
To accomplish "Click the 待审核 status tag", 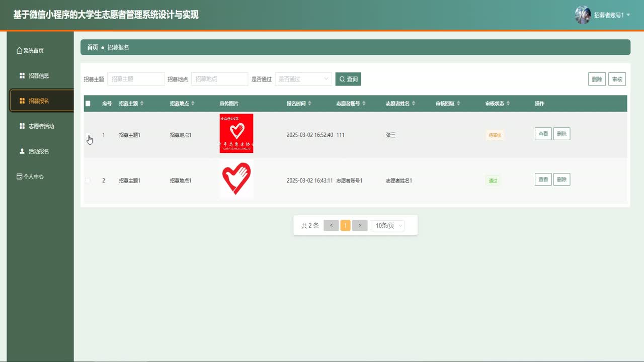I will 495,135.
